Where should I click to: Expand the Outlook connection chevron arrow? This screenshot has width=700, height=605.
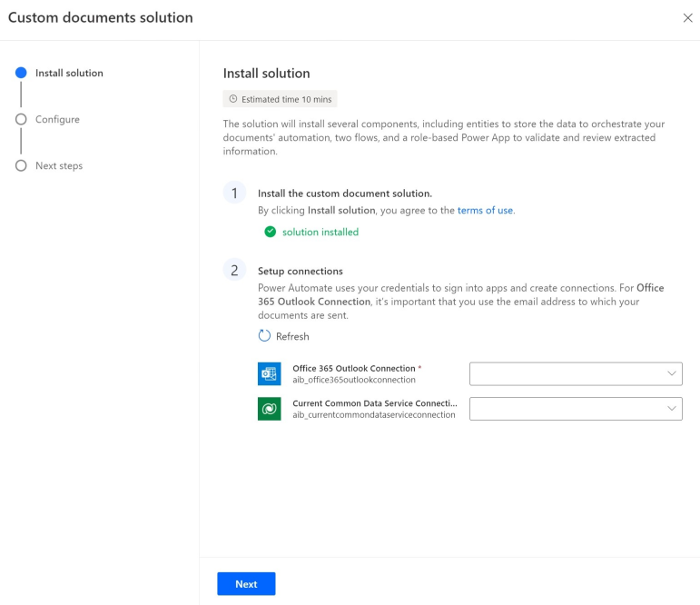coord(672,373)
